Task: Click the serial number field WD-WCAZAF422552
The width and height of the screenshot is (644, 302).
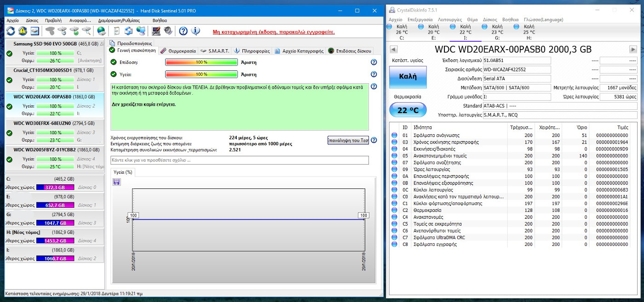Action: [517, 69]
